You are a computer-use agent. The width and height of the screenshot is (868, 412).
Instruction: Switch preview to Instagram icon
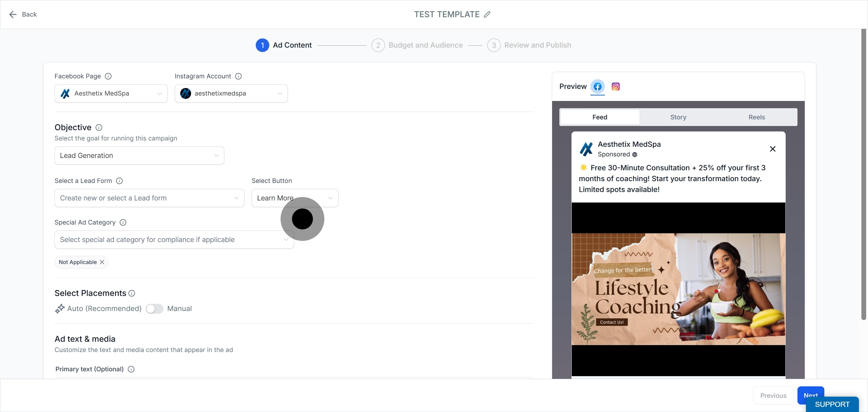(616, 86)
